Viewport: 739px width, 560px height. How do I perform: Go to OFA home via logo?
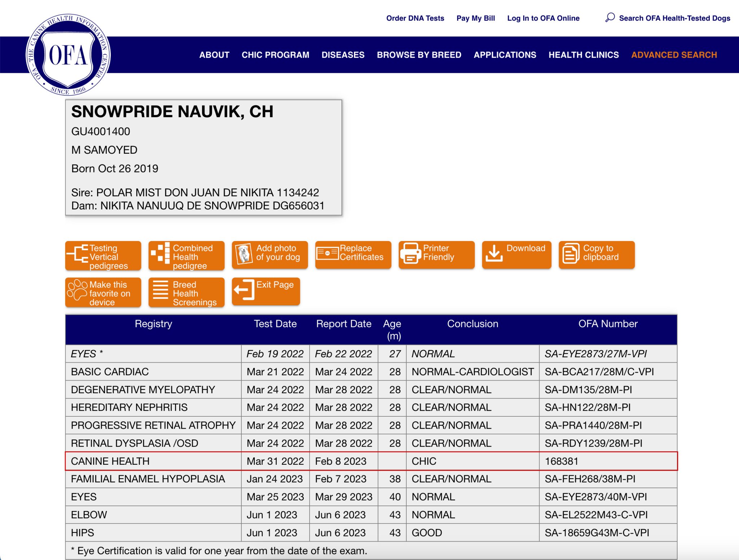(x=68, y=55)
